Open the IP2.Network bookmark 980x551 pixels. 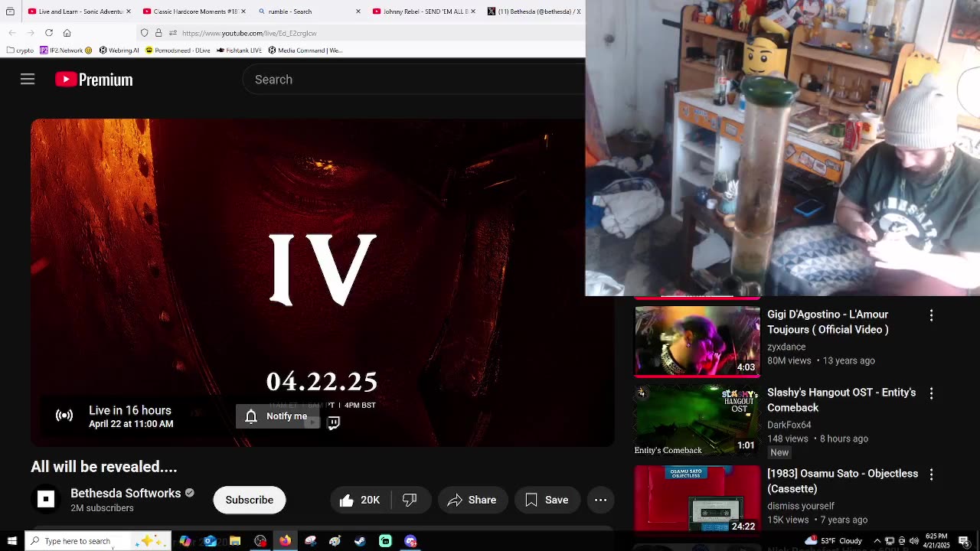coord(66,51)
